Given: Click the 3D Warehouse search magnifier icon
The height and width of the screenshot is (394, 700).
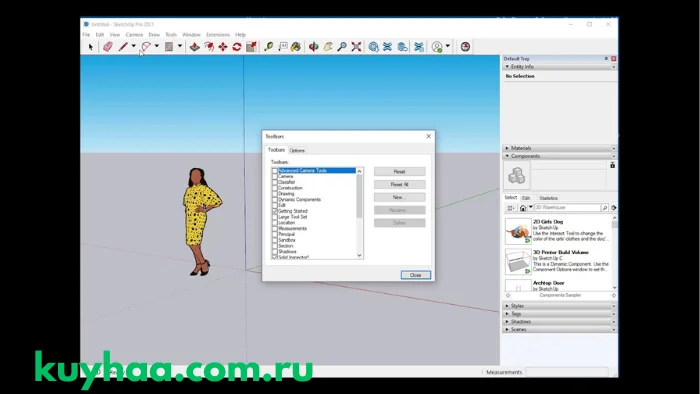Looking at the screenshot, I should pos(604,208).
